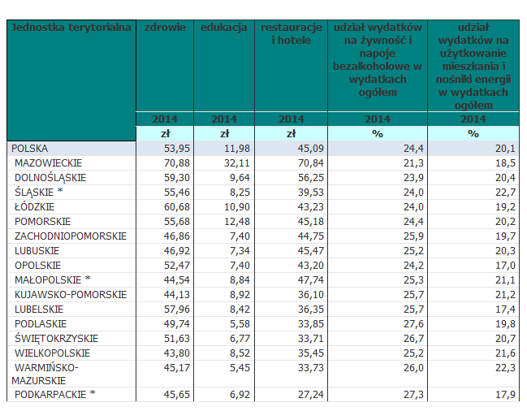
Task: Select the LUBELSKIE zdrowie value 57,96
Action: point(177,310)
